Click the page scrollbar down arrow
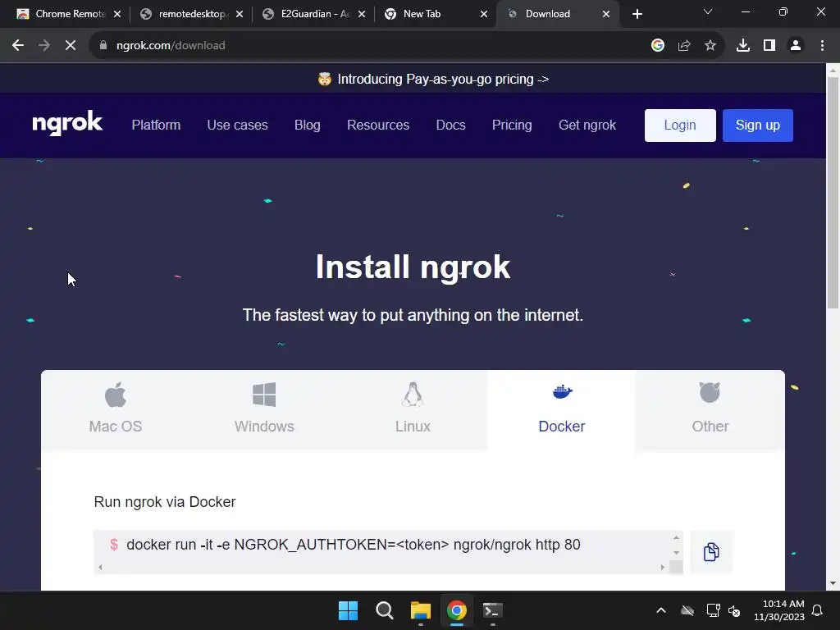The width and height of the screenshot is (840, 630). [833, 583]
